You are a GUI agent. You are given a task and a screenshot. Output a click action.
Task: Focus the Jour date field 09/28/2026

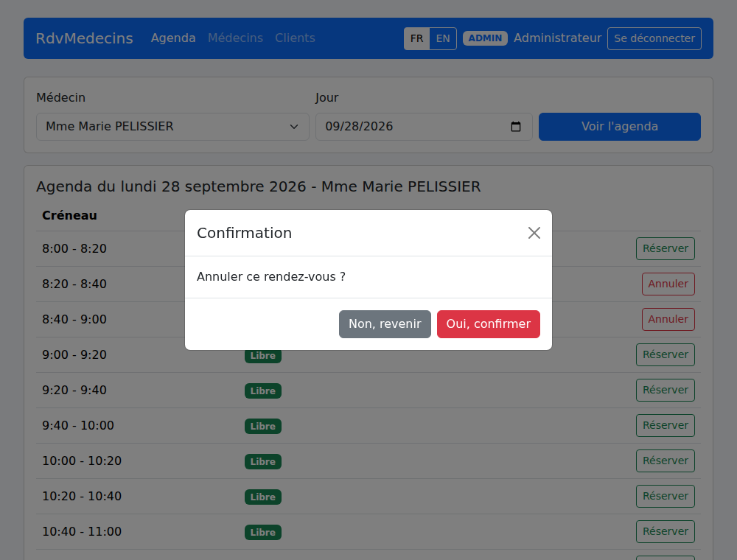[424, 127]
